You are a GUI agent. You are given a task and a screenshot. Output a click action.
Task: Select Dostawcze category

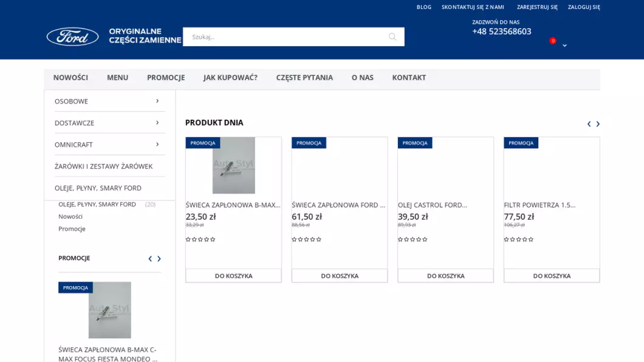pos(74,123)
